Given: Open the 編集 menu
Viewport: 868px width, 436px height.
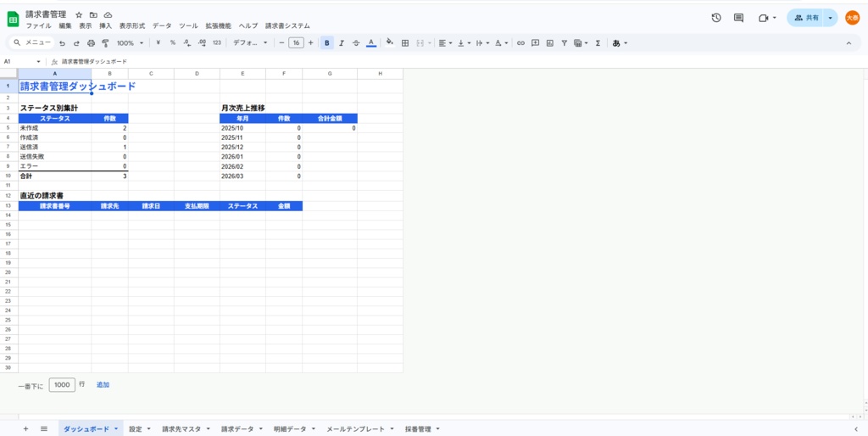Looking at the screenshot, I should click(x=65, y=26).
